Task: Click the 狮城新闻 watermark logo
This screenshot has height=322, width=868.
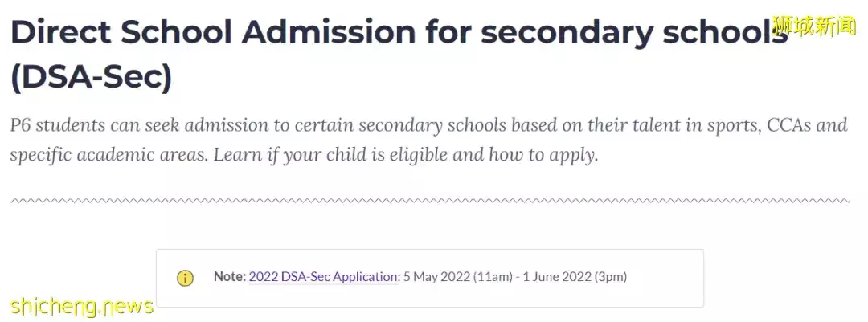Action: tap(814, 25)
